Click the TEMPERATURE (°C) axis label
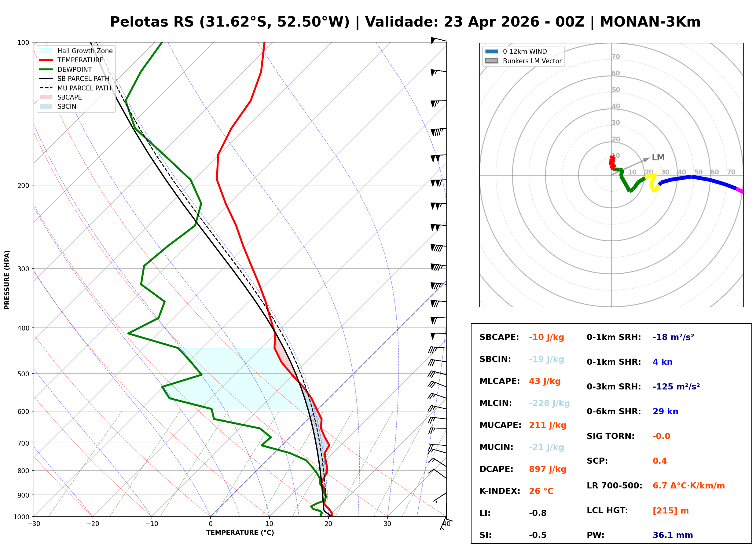This screenshot has width=756, height=559. tap(240, 533)
